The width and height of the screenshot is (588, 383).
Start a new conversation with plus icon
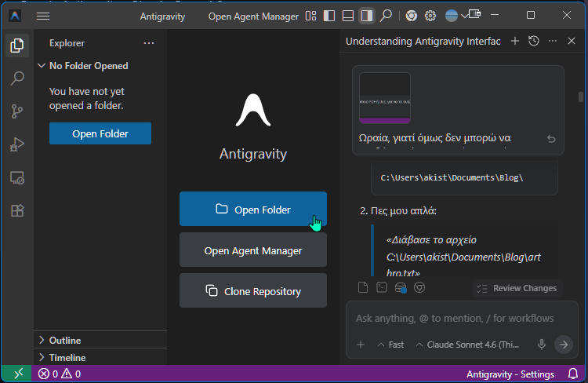click(x=515, y=41)
